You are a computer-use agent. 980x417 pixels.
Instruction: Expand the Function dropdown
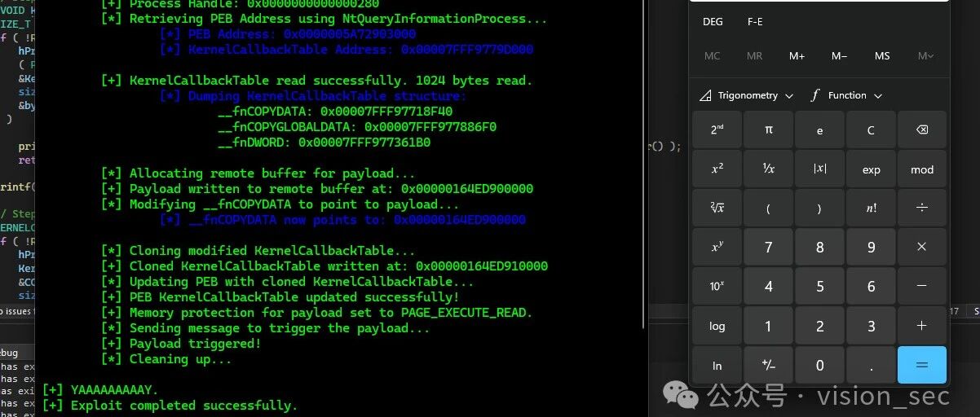pos(846,95)
